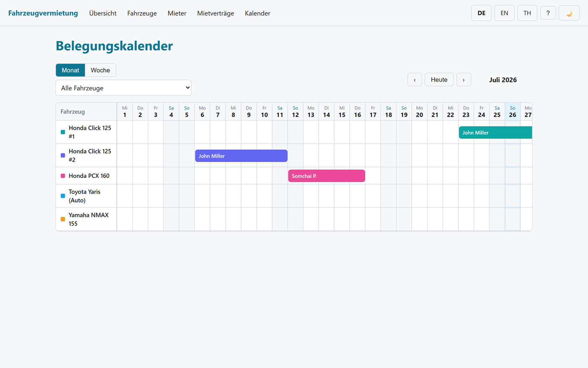
Task: Click the Belegungskalender heading
Action: click(114, 46)
